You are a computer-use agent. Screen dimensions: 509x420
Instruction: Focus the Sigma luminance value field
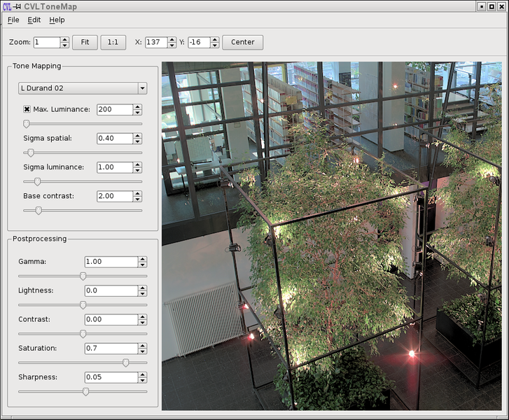click(115, 167)
